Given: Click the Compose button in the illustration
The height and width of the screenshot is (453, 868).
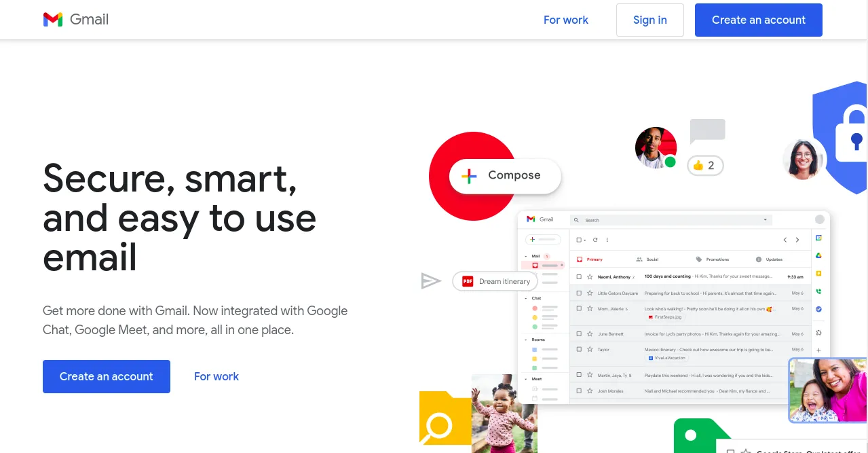Looking at the screenshot, I should (x=505, y=176).
